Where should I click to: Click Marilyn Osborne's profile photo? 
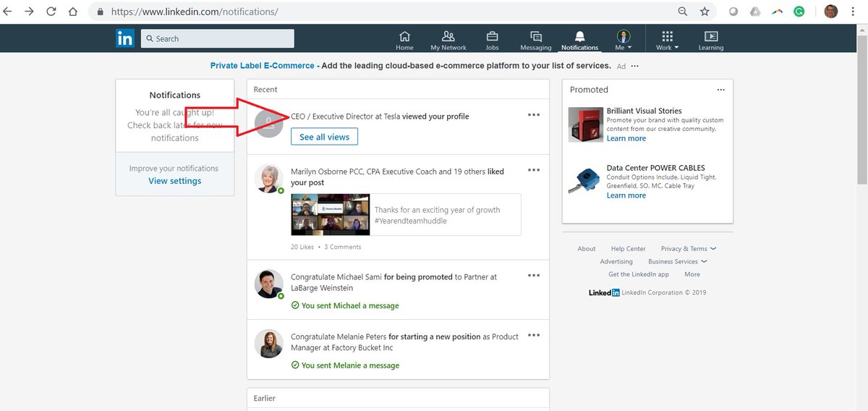[268, 178]
